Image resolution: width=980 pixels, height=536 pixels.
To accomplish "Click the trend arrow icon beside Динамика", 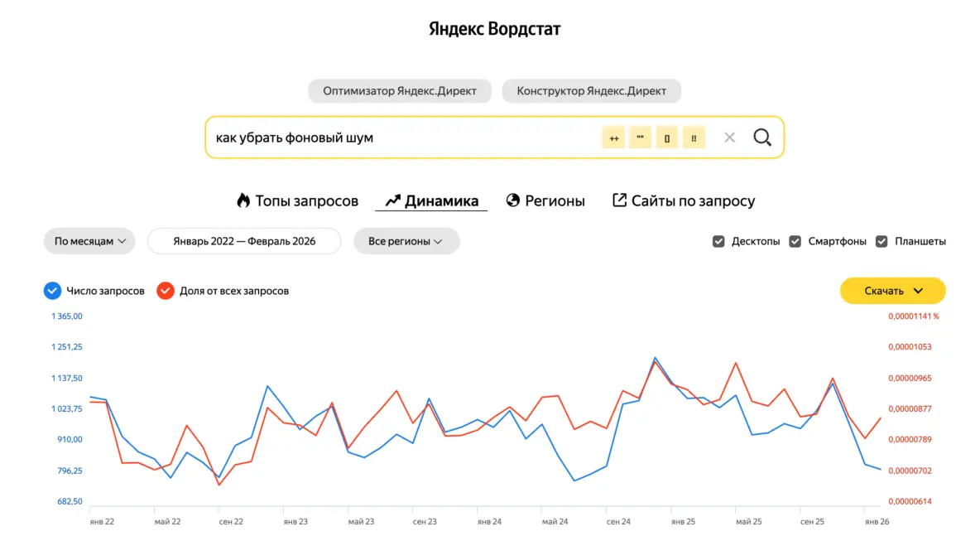I will tap(392, 200).
